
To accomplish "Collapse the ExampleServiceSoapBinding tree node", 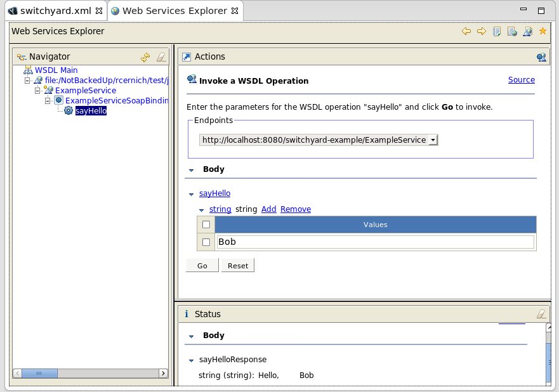I will (48, 101).
